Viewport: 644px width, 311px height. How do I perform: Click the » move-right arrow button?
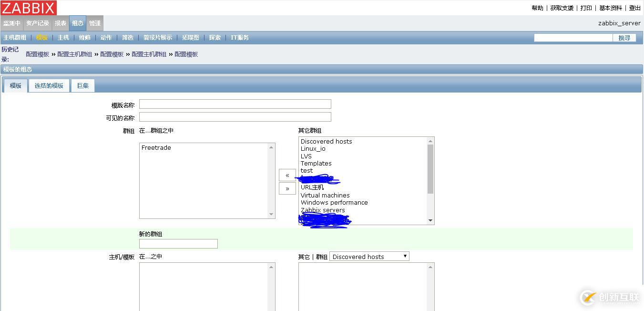point(287,188)
